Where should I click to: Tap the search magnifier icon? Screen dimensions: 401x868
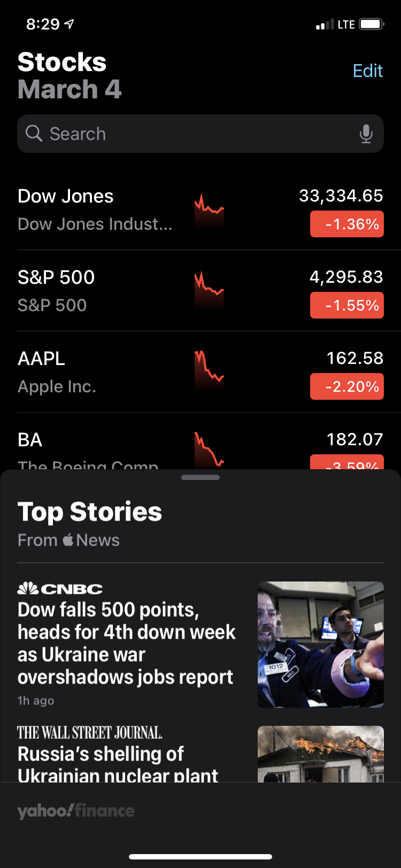pyautogui.click(x=34, y=133)
